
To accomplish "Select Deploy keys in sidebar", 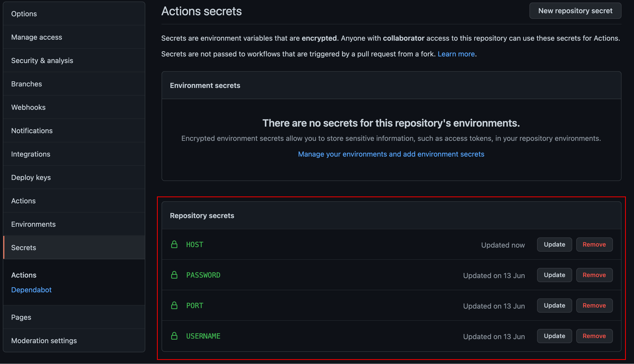I will click(x=74, y=177).
